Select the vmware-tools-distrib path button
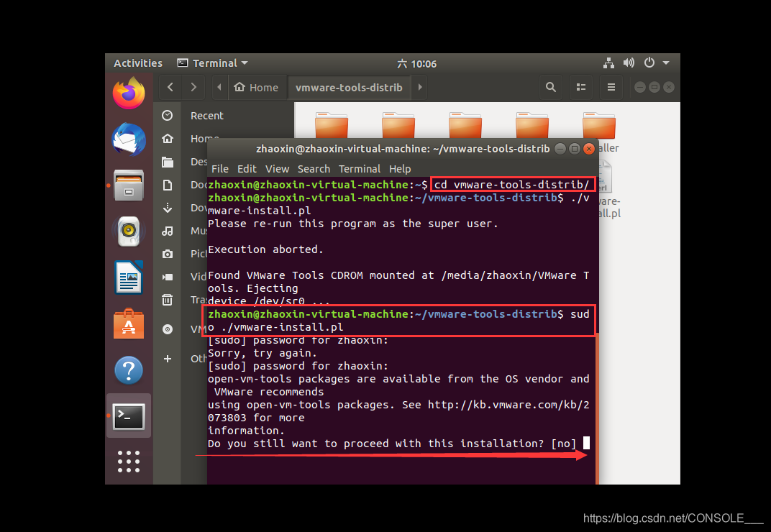This screenshot has height=532, width=771. 349,88
